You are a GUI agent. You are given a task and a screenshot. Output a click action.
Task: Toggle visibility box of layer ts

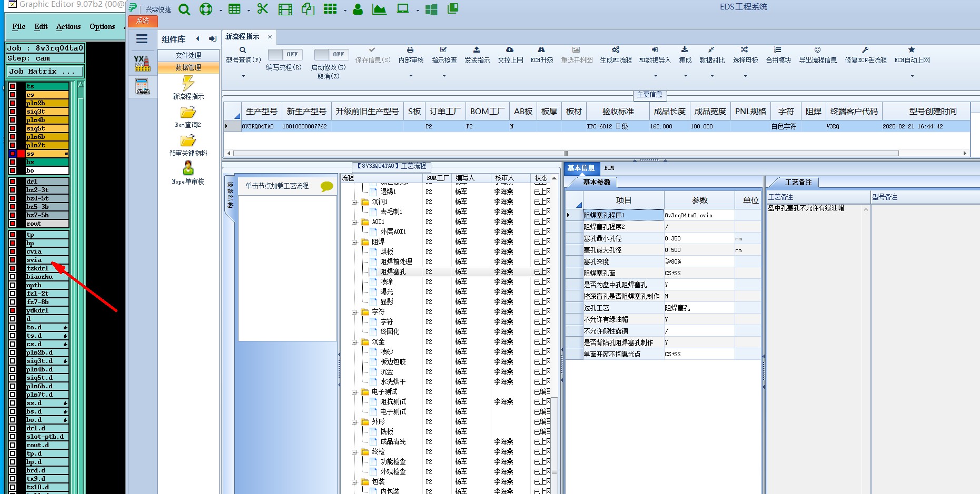[13, 86]
